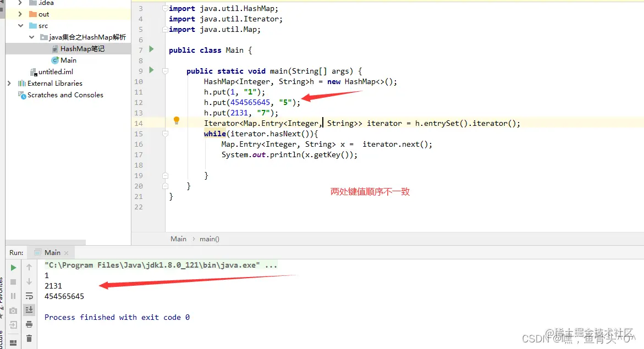This screenshot has height=349, width=644.
Task: Collapse the java集合之HashMap解析 package chevron
Action: point(32,37)
